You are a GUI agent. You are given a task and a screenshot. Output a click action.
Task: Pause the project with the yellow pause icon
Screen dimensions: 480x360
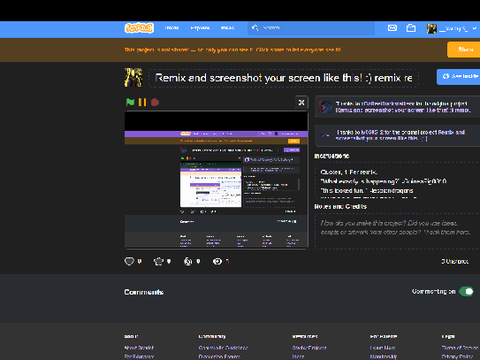[x=142, y=102]
